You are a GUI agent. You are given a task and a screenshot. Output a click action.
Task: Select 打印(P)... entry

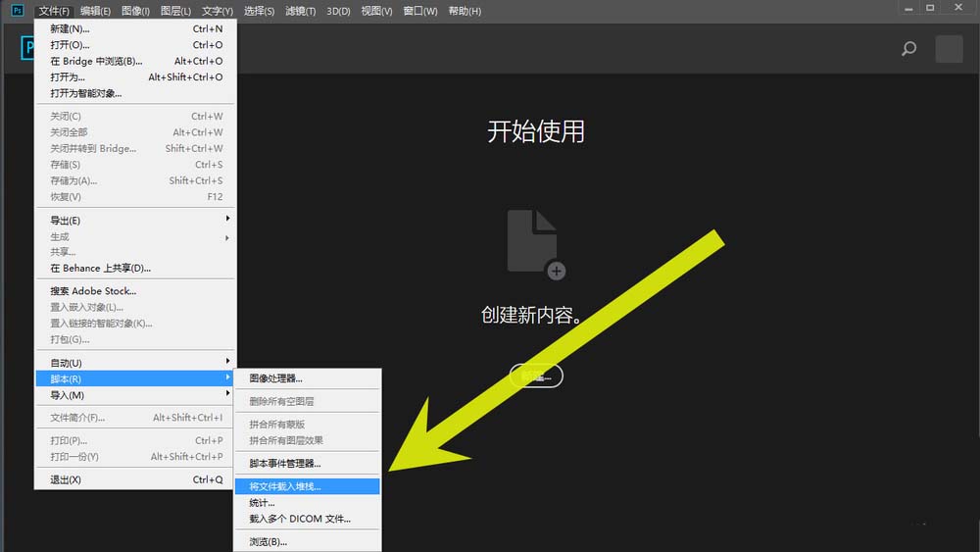click(x=135, y=441)
